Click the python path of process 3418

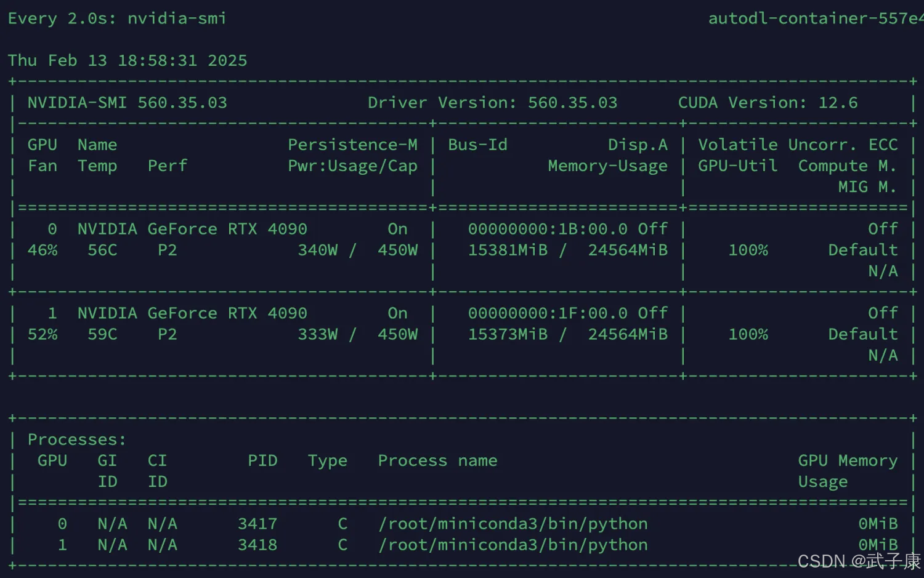click(513, 545)
